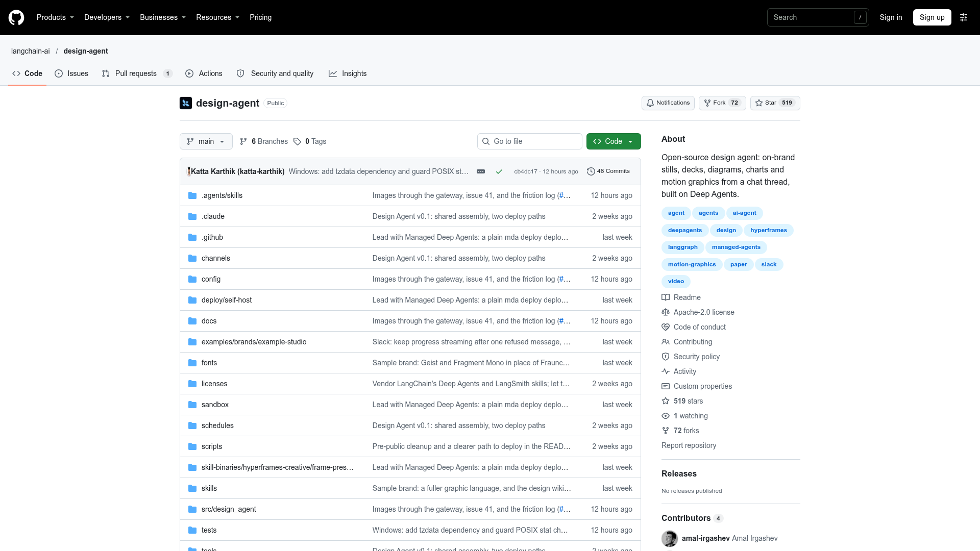Open the Notifications subscribe button
The width and height of the screenshot is (980, 551).
[x=668, y=103]
